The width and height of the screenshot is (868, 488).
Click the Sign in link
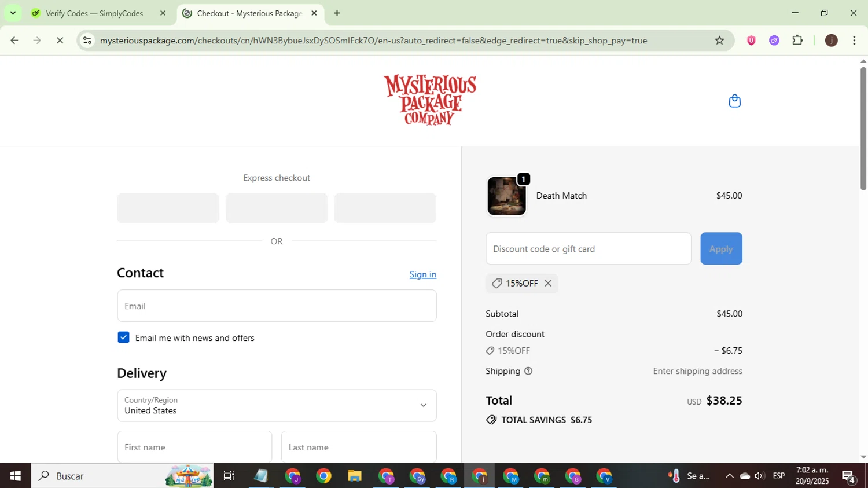pos(423,274)
